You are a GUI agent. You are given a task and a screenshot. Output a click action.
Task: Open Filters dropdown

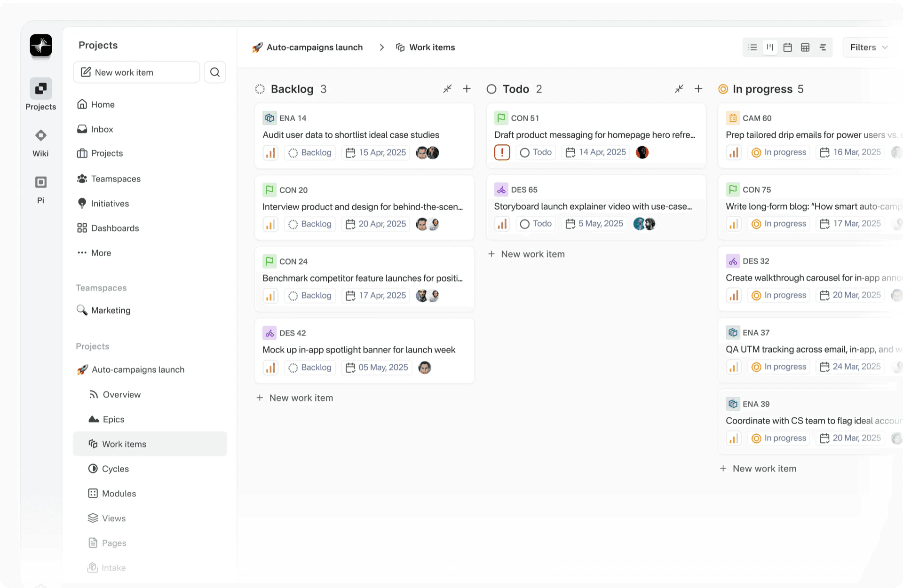pyautogui.click(x=869, y=47)
